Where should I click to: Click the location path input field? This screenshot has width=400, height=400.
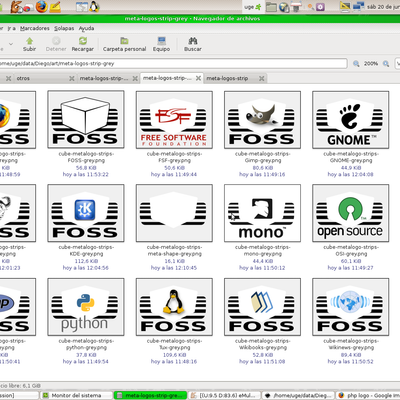click(x=173, y=63)
